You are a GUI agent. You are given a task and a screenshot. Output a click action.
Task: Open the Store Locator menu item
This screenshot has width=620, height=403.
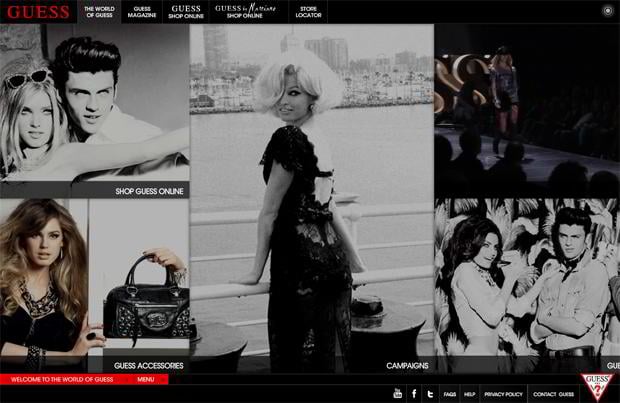coord(307,12)
